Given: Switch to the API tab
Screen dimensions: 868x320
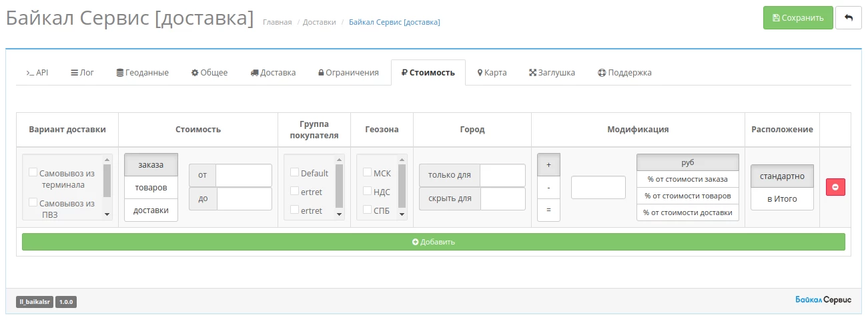Looking at the screenshot, I should point(37,72).
